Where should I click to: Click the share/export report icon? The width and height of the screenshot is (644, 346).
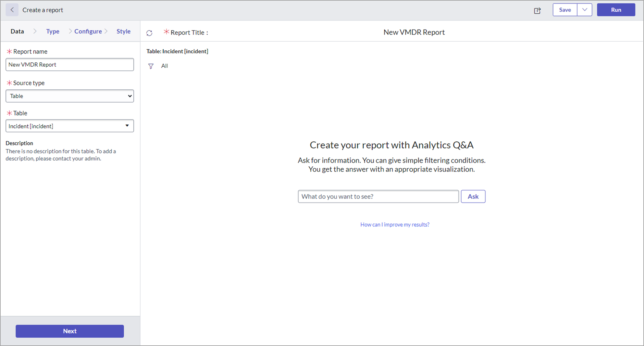pyautogui.click(x=537, y=10)
